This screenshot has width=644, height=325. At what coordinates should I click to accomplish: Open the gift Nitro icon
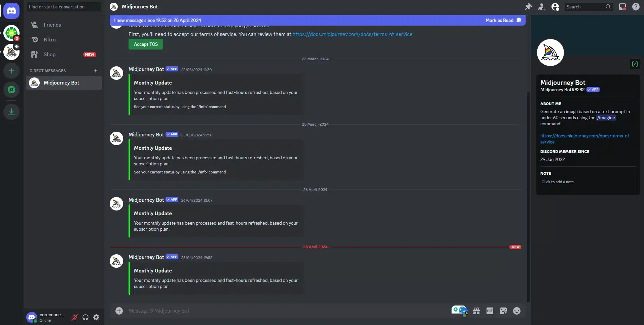[476, 311]
